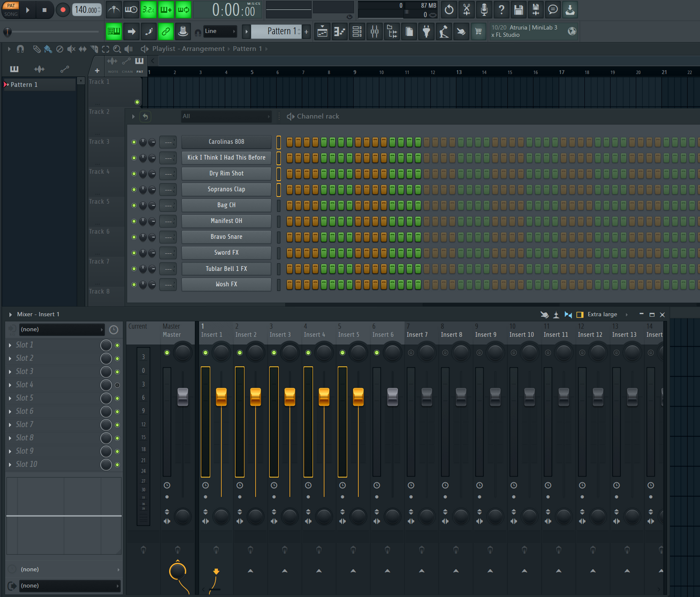Click the stamp tool icon

[x=183, y=32]
